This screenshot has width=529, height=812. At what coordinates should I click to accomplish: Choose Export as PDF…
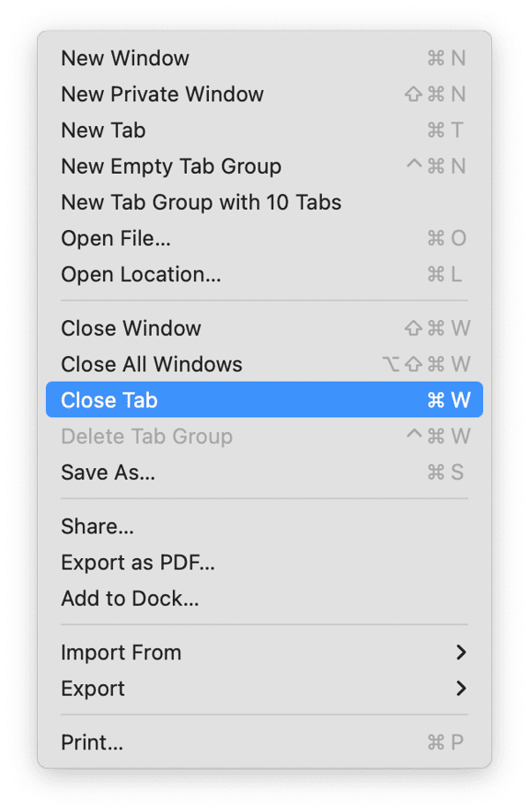(138, 562)
